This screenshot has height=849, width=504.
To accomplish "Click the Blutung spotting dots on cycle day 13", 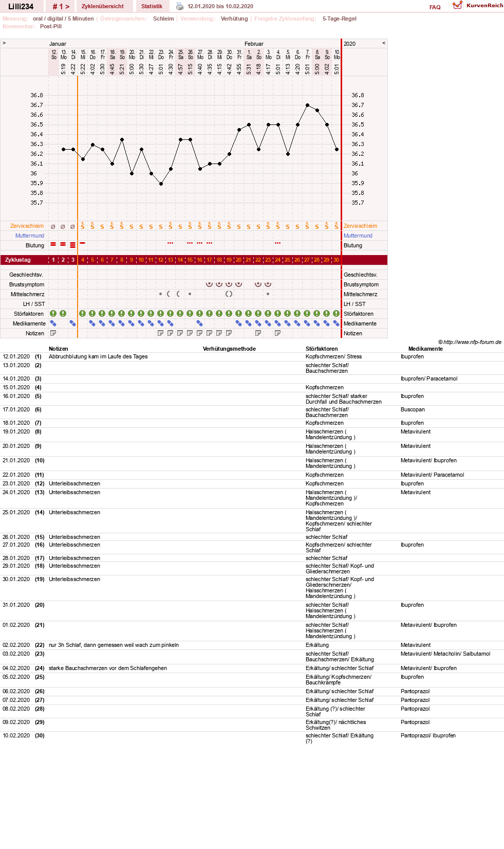I will [170, 243].
